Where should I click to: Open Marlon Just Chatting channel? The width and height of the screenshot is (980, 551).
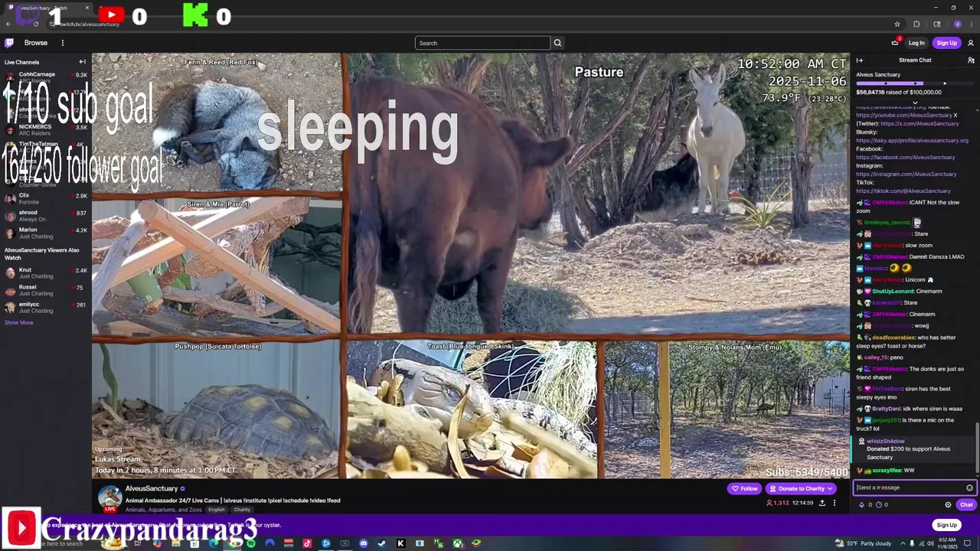pyautogui.click(x=45, y=233)
